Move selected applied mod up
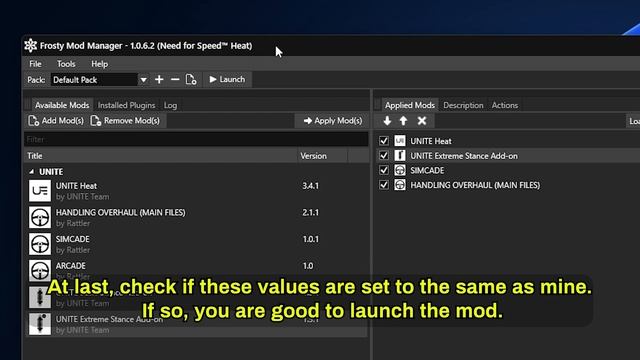Viewport: 640px width, 360px height. point(403,121)
